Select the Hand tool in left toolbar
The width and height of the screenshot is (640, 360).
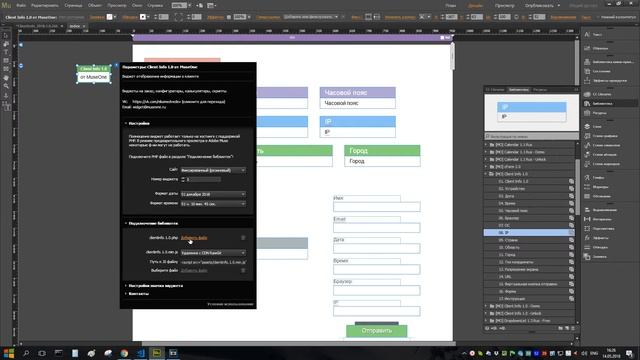click(x=6, y=78)
